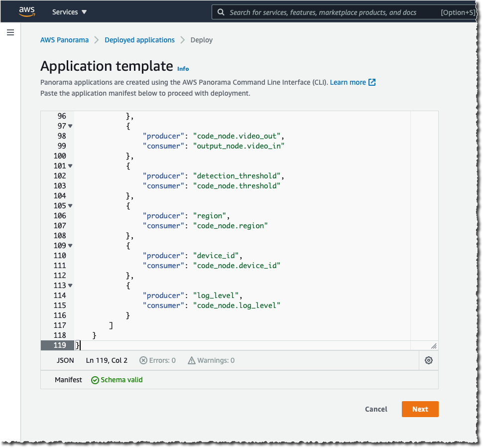Click the Ln 119, Col 2 position indicator
Viewport: 483px width, 448px height.
coord(107,360)
